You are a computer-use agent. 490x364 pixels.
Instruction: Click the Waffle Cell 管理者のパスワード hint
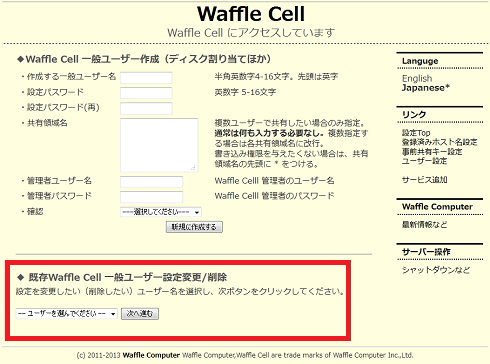[274, 196]
